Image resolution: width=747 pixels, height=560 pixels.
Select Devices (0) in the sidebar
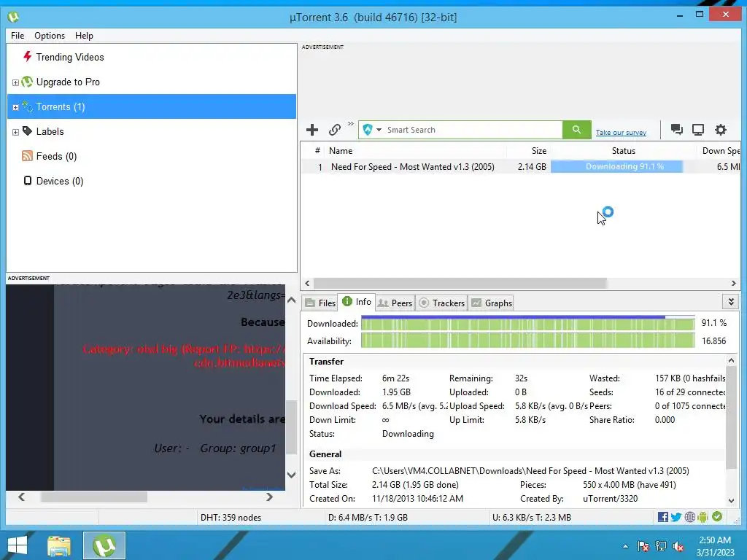[x=60, y=181]
